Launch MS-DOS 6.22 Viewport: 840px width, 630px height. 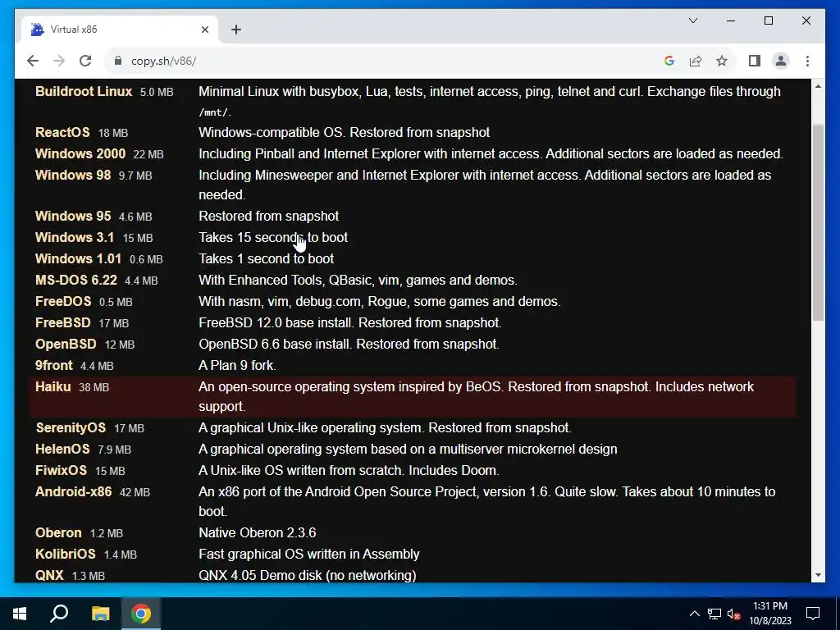[x=76, y=281]
